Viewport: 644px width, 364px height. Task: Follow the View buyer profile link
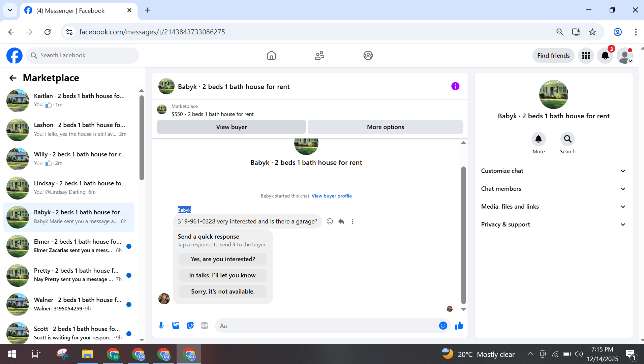coord(332,196)
